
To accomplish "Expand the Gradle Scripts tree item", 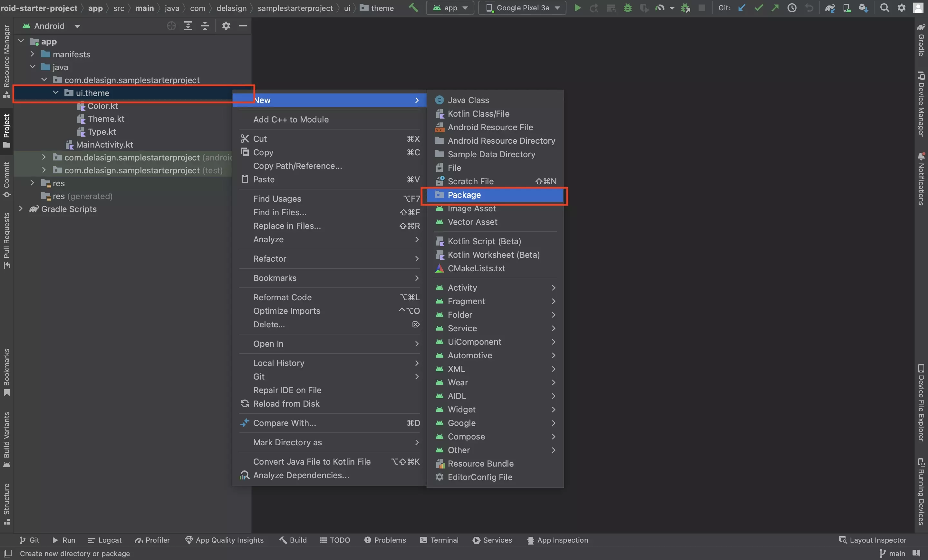I will pos(21,209).
